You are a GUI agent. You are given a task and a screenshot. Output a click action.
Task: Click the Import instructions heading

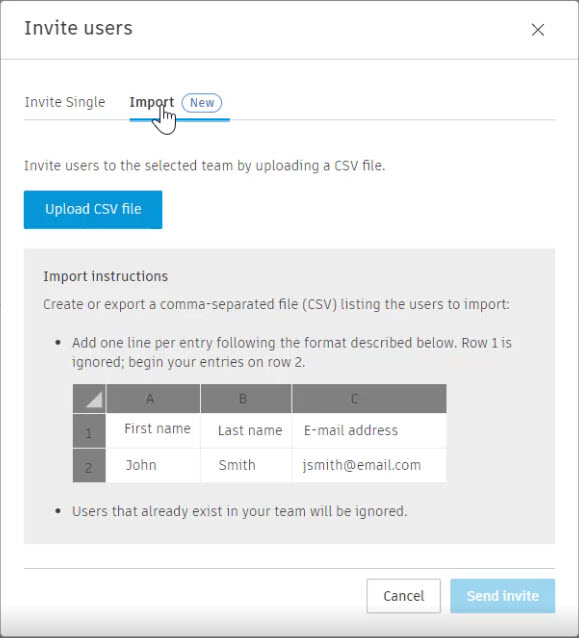[106, 276]
